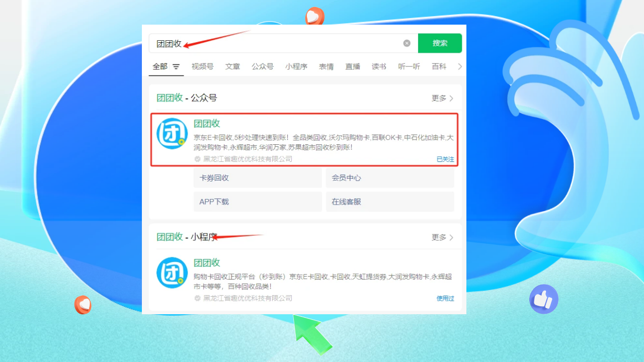Click 黑龙江省趣优优科技有限公司 under the 小程序 result
The image size is (644, 362).
pyautogui.click(x=248, y=299)
